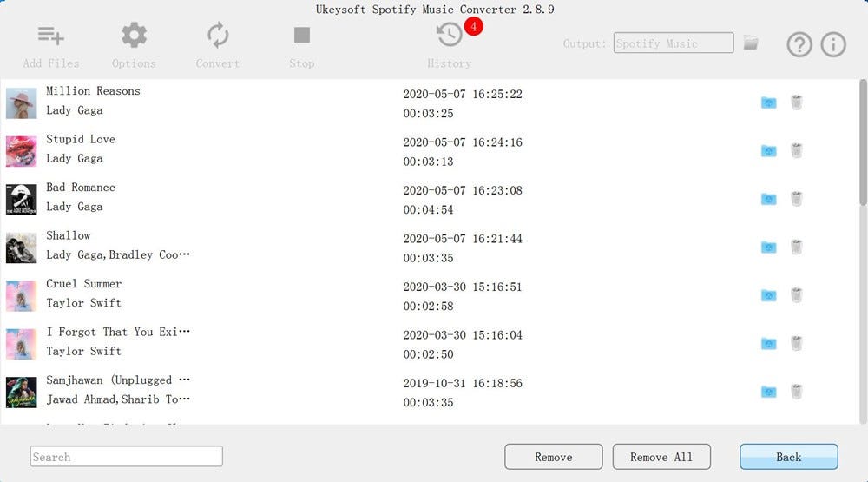This screenshot has width=868, height=482.
Task: Select the Cruel Summer title text
Action: 83,284
